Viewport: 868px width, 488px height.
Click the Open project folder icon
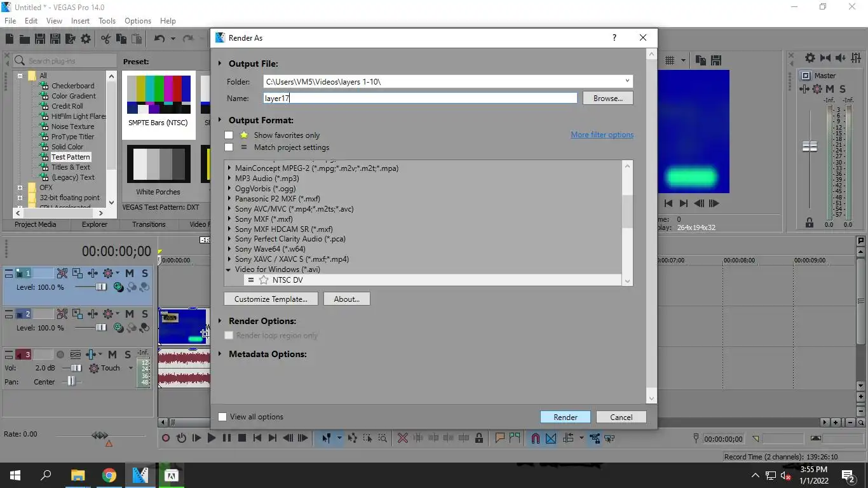click(24, 39)
